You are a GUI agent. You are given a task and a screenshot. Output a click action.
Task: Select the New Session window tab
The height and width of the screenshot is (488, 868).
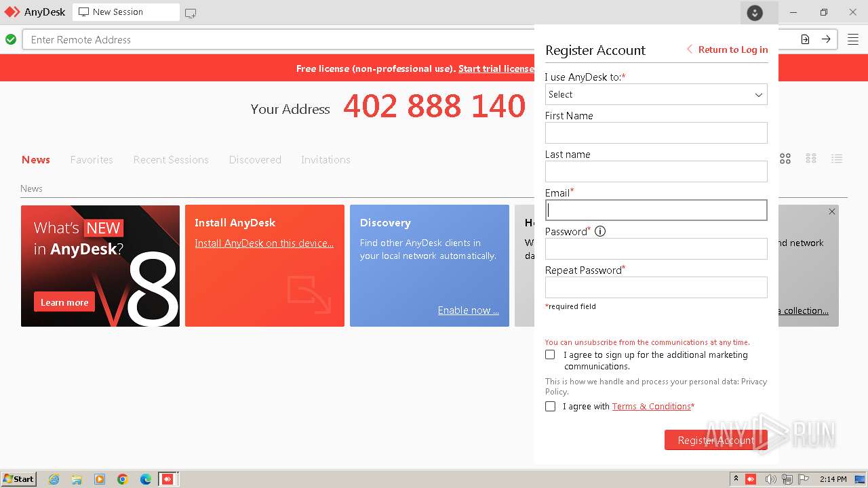[126, 12]
